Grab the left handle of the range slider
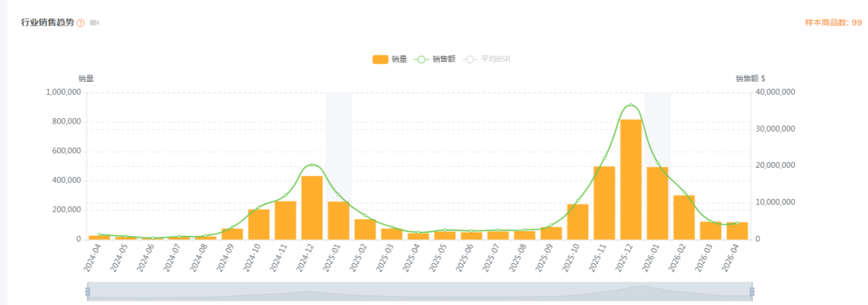 pos(88,291)
